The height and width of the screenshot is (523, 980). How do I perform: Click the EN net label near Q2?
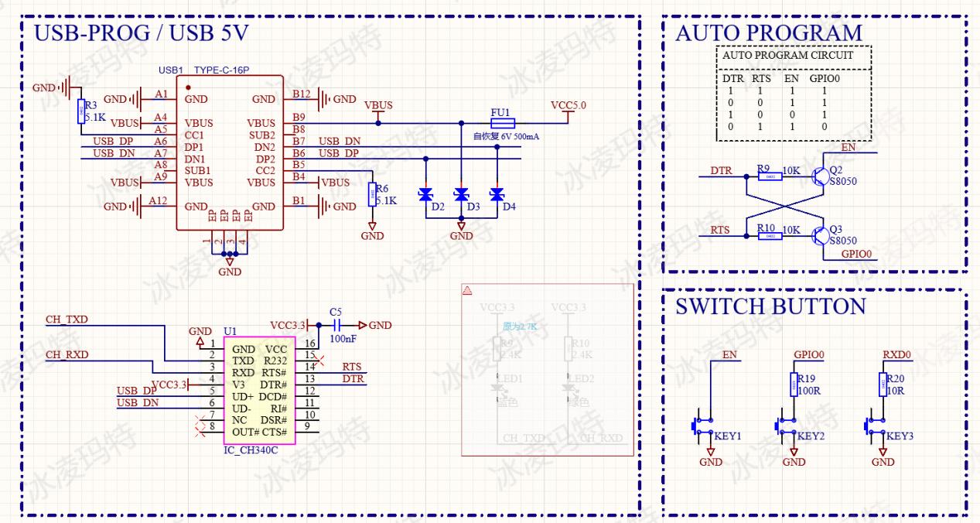[x=849, y=147]
